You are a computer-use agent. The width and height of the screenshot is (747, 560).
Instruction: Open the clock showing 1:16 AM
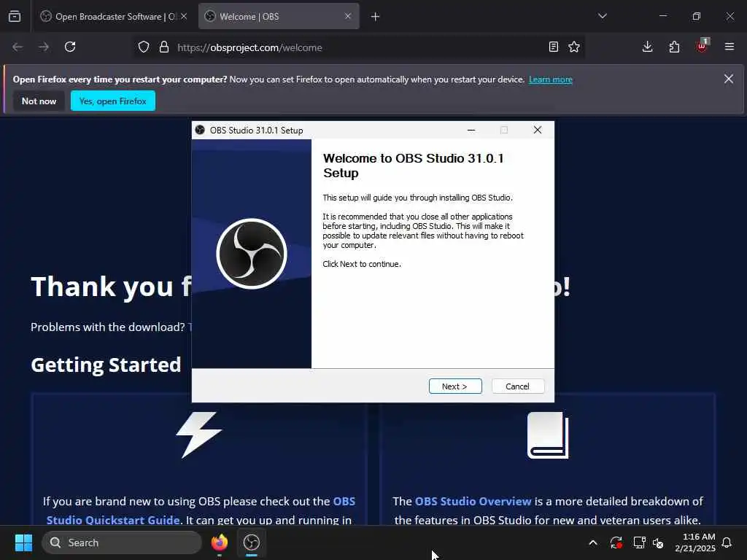click(695, 542)
